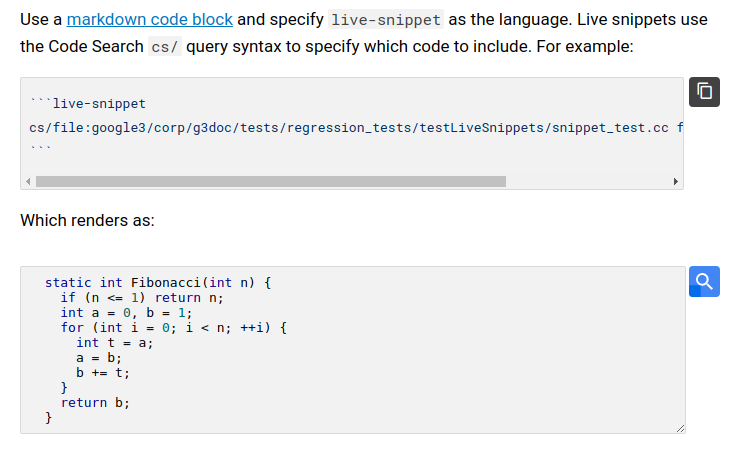Click the inline code 'cs/'

pyautogui.click(x=165, y=47)
